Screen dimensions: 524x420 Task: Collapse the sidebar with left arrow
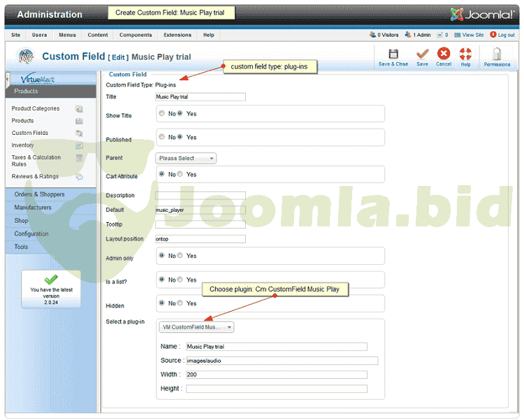(8, 80)
